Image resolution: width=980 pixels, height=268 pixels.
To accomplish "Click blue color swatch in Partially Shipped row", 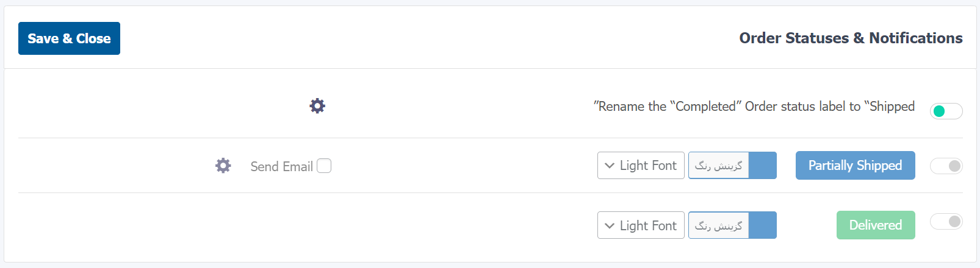I will coord(763,166).
